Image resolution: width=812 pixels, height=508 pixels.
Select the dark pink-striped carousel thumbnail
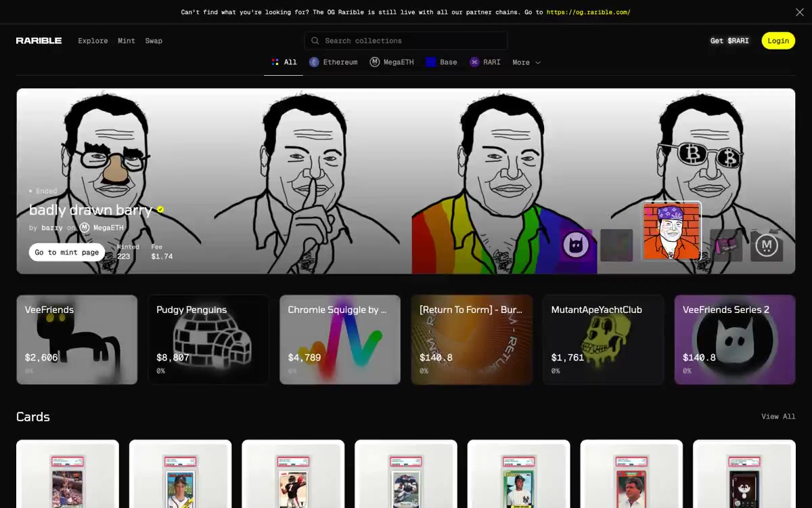[x=726, y=245]
